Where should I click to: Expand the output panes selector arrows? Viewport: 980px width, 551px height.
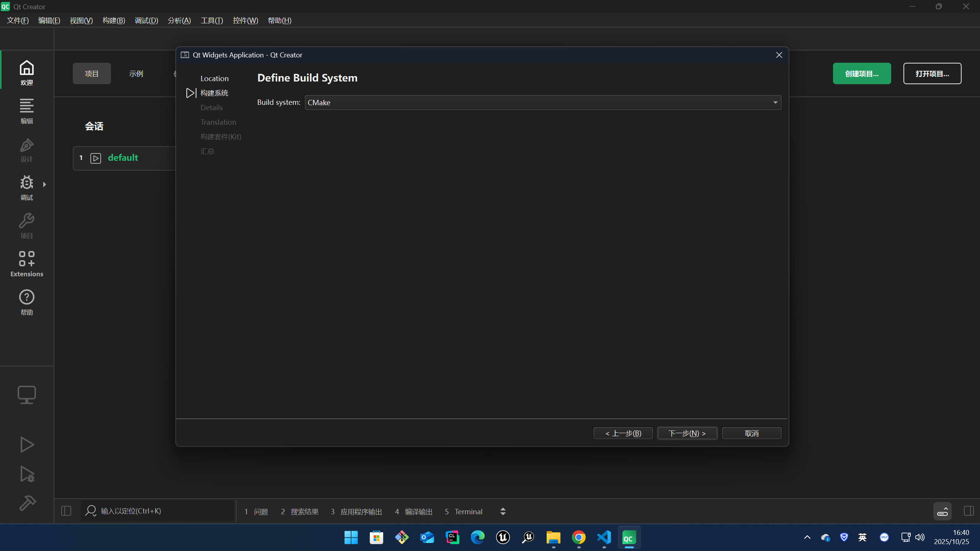(503, 512)
